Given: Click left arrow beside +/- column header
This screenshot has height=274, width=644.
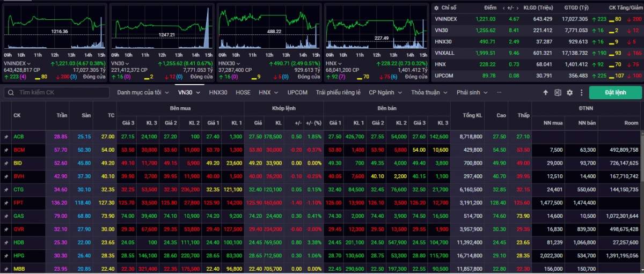Looking at the screenshot, I should pyautogui.click(x=503, y=8).
